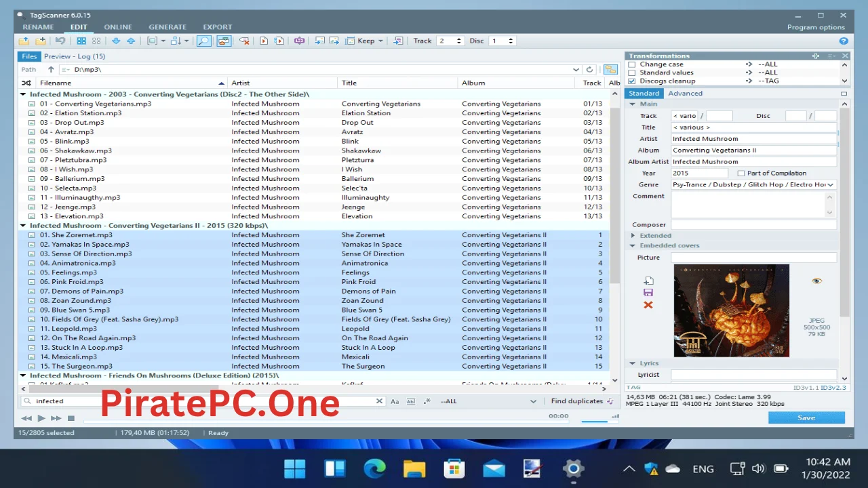Toggle cover preview eye icon

tap(816, 281)
